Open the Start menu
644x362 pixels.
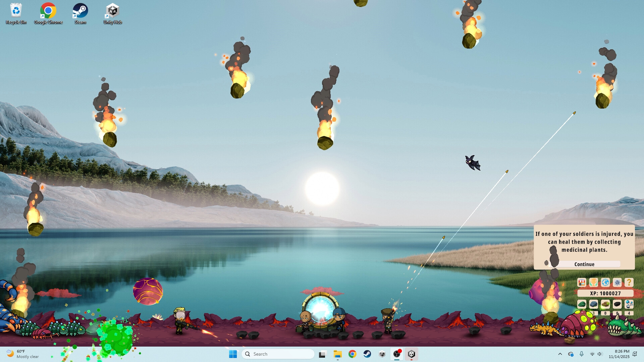(233, 354)
